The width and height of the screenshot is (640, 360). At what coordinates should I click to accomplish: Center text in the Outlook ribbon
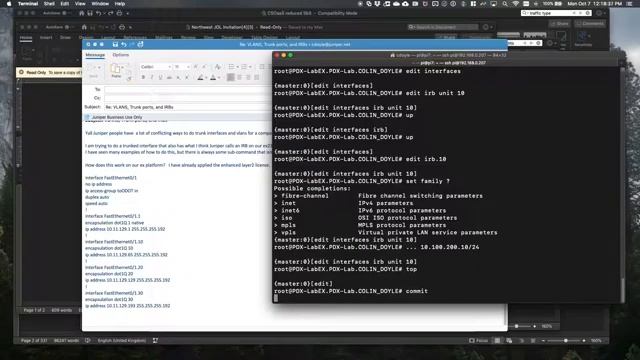(x=240, y=77)
